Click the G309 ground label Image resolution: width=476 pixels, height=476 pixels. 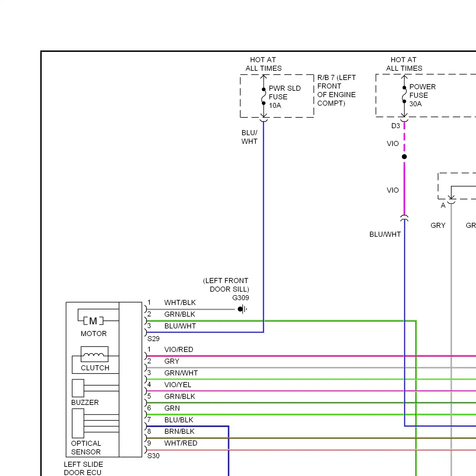[241, 298]
